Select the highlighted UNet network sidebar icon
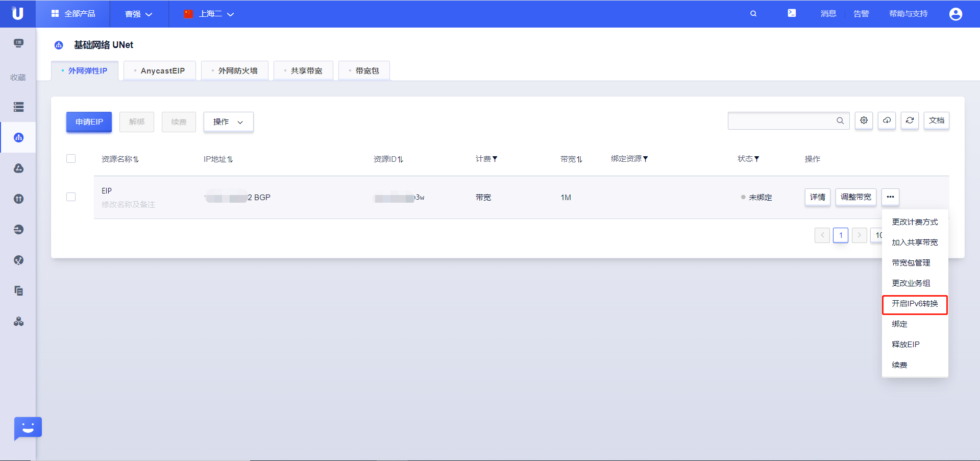 tap(19, 137)
